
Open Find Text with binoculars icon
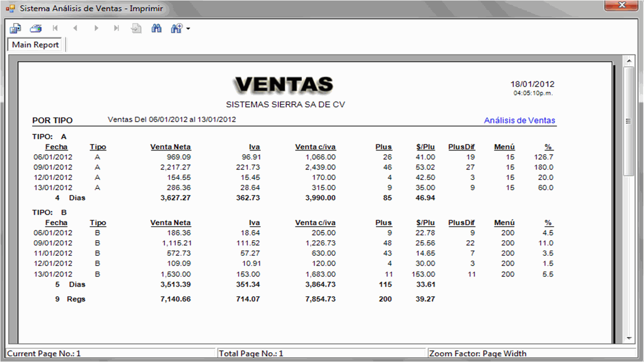pyautogui.click(x=157, y=28)
